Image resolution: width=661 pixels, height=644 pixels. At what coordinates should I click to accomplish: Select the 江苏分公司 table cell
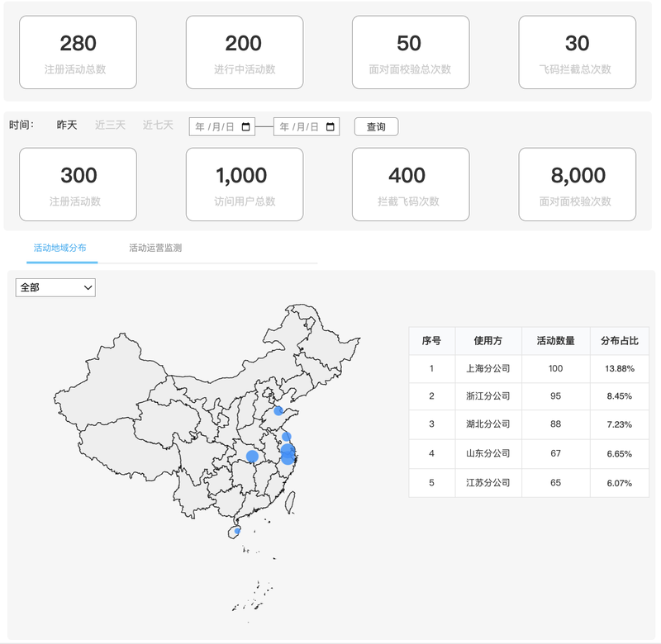[488, 483]
